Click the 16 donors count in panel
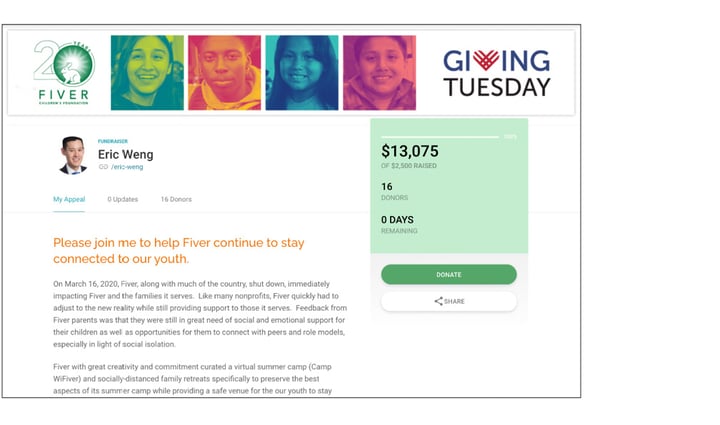Image resolution: width=720 pixels, height=425 pixels. click(x=387, y=186)
